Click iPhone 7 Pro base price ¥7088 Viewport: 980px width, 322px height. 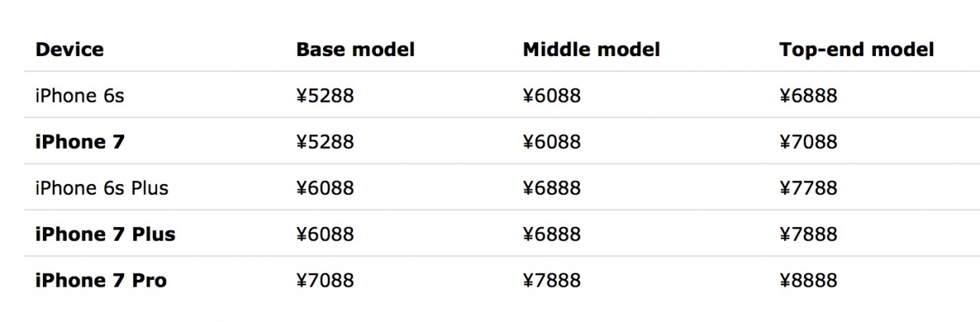click(x=325, y=281)
